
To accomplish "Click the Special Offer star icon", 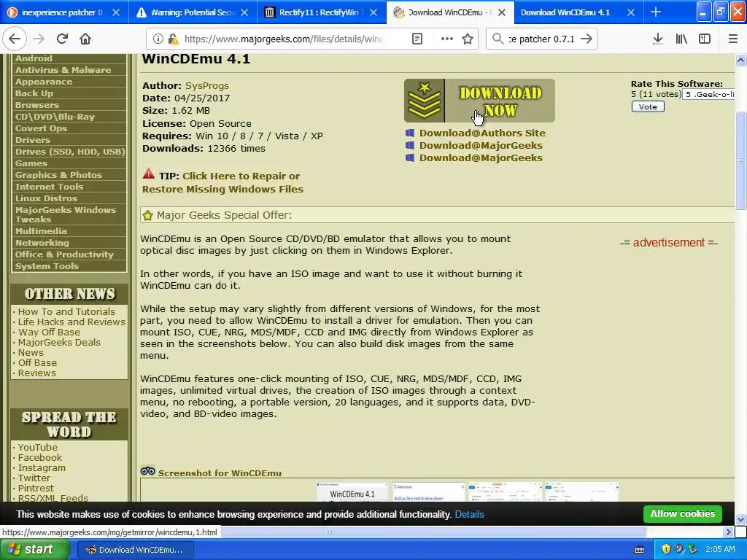I will (x=147, y=215).
